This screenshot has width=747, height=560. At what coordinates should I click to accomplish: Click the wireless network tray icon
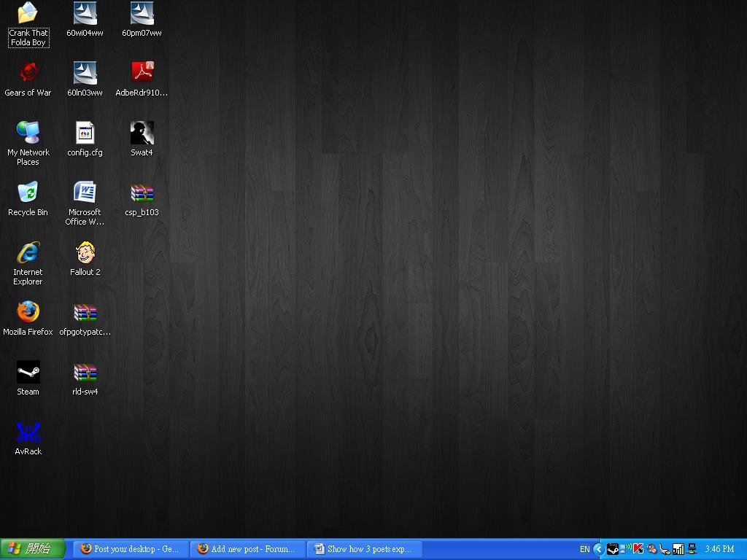coord(625,549)
